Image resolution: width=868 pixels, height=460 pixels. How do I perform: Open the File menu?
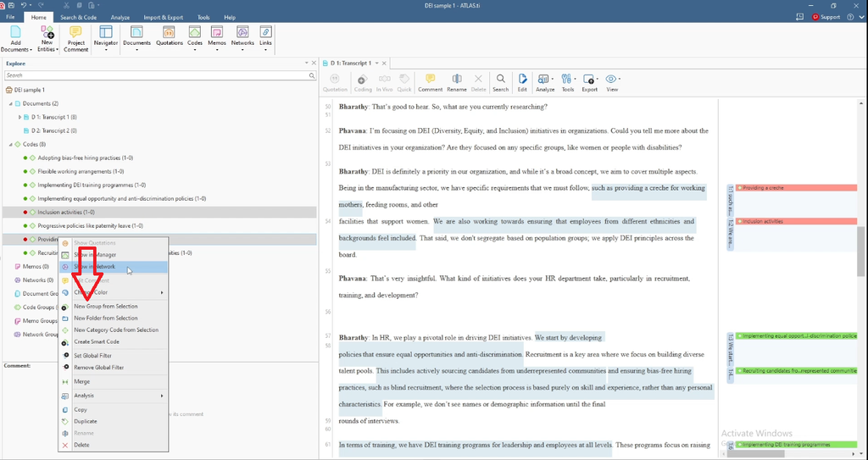pyautogui.click(x=10, y=17)
